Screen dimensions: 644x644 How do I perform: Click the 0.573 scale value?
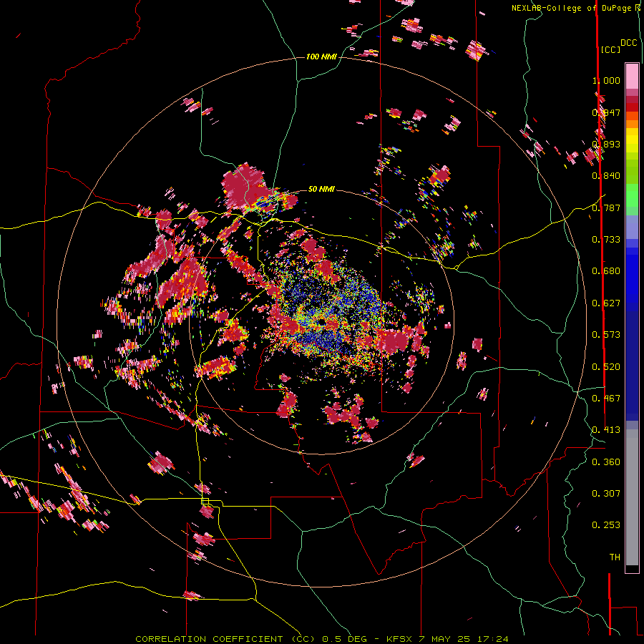[606, 335]
